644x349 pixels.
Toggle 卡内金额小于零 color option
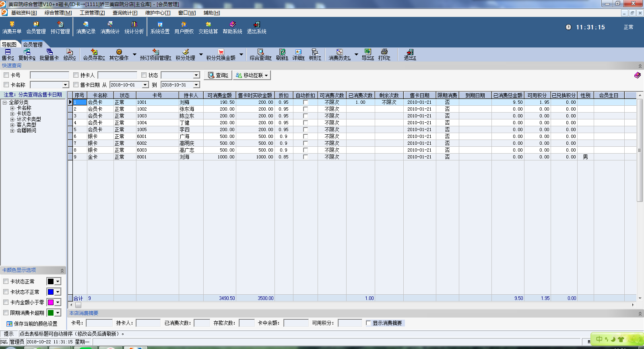coord(6,302)
